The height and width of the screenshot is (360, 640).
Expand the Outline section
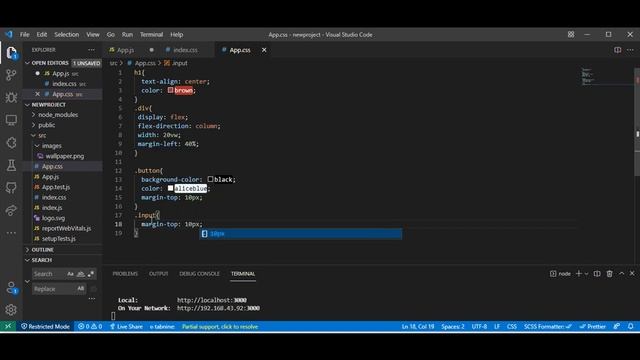(x=27, y=249)
